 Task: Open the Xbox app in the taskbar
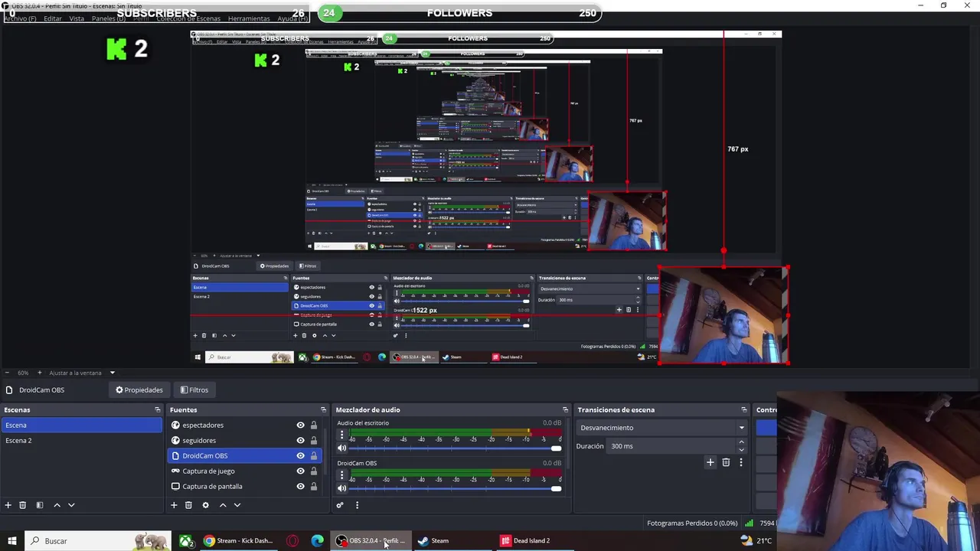coord(186,541)
